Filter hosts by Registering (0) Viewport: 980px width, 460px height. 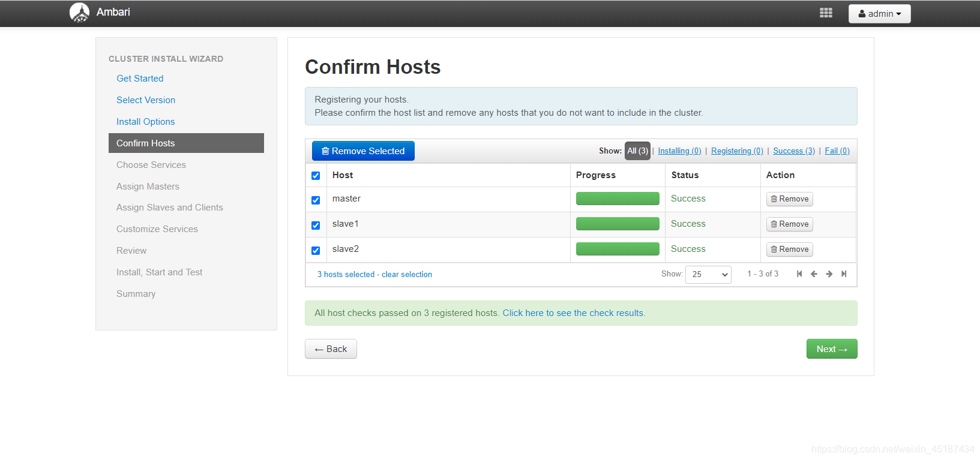coord(737,151)
